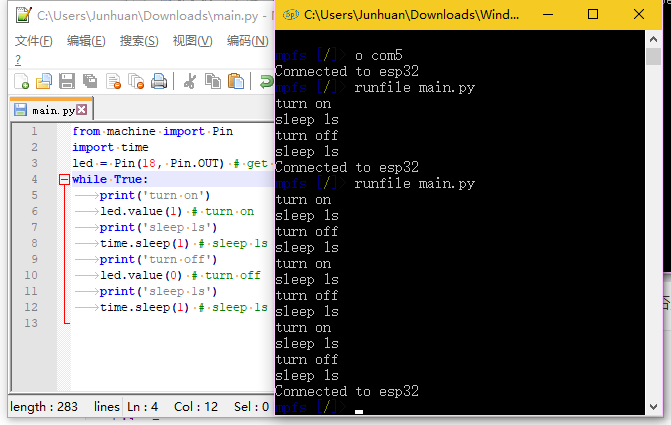
Task: Click the New file toolbar icon
Action: 21,81
